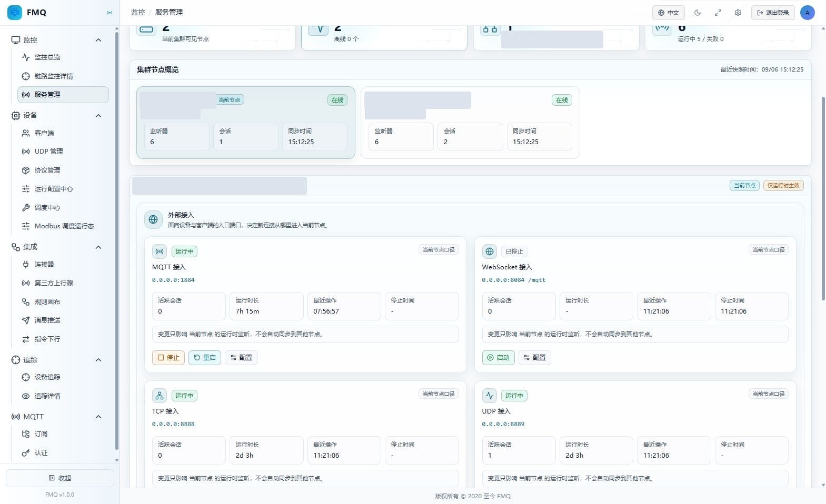Click the 仅运行时生效 tag
Viewport: 826px width, 504px height.
(x=783, y=185)
